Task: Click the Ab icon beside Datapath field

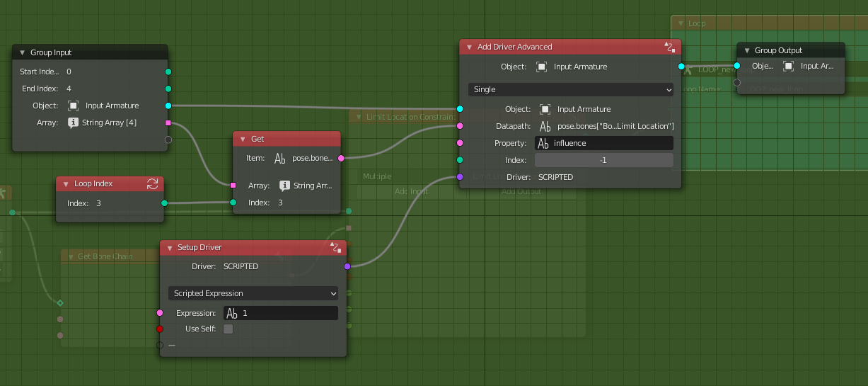Action: pos(545,126)
